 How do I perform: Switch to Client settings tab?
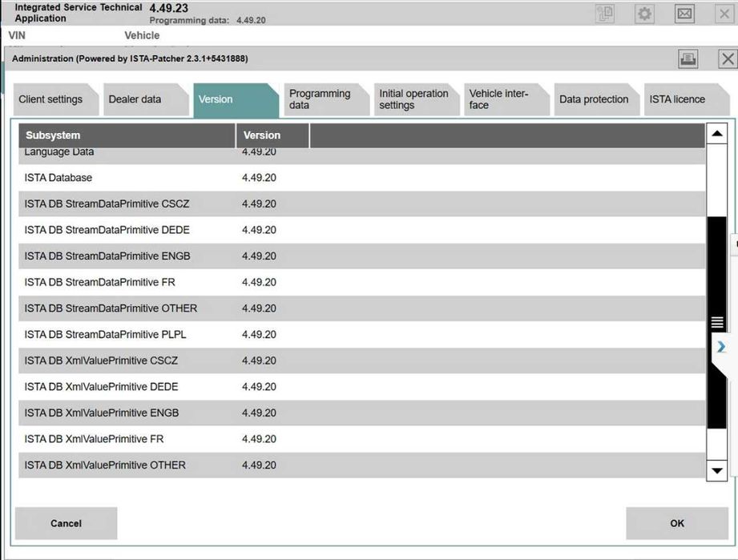point(55,99)
